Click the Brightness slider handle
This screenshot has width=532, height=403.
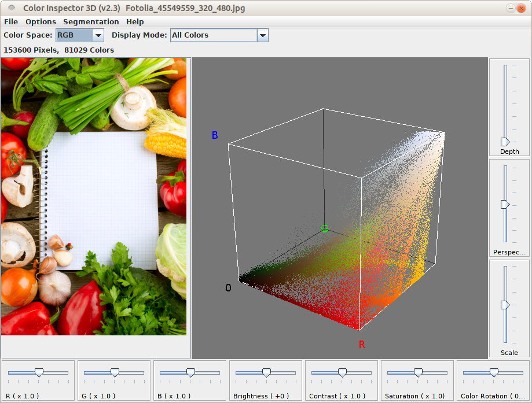click(267, 373)
